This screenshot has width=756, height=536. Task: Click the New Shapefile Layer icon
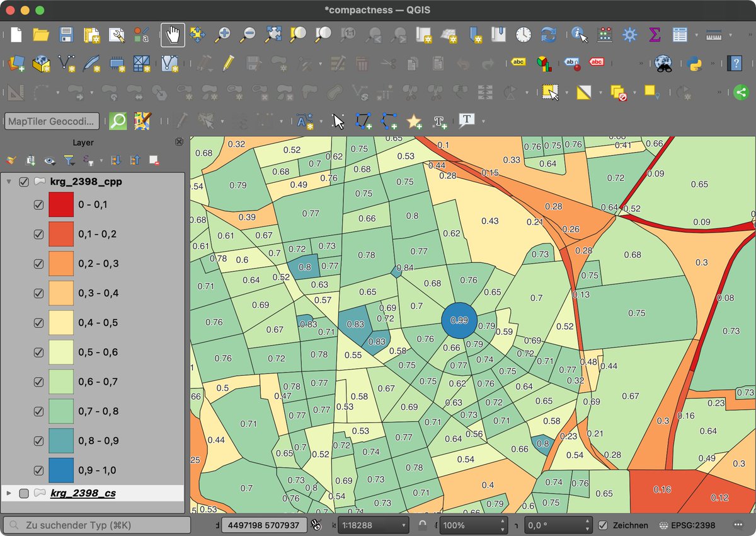(66, 63)
